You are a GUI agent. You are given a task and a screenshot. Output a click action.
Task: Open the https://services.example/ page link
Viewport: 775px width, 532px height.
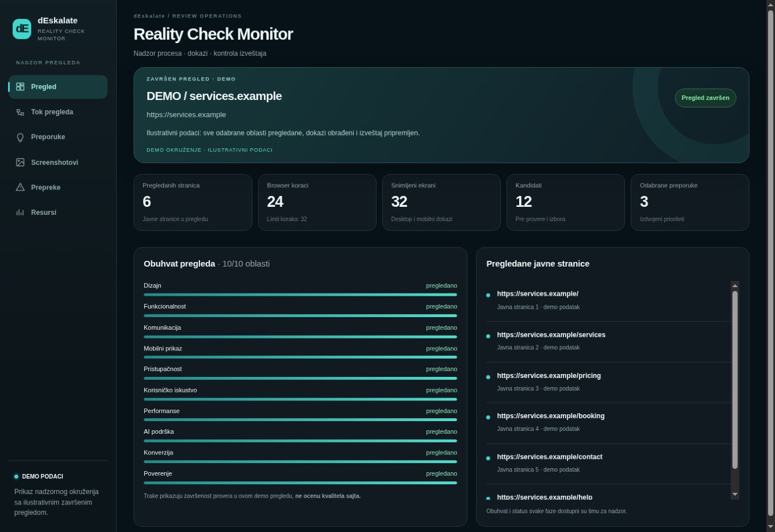[538, 294]
